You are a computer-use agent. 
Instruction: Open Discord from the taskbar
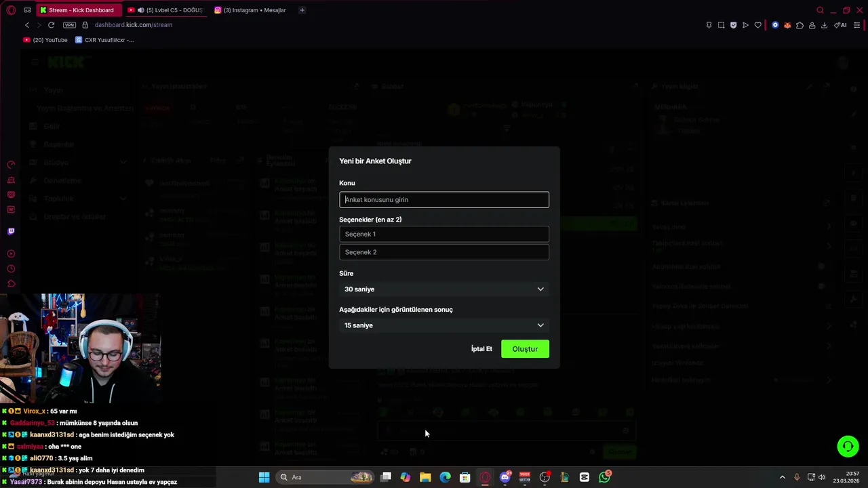click(x=505, y=477)
